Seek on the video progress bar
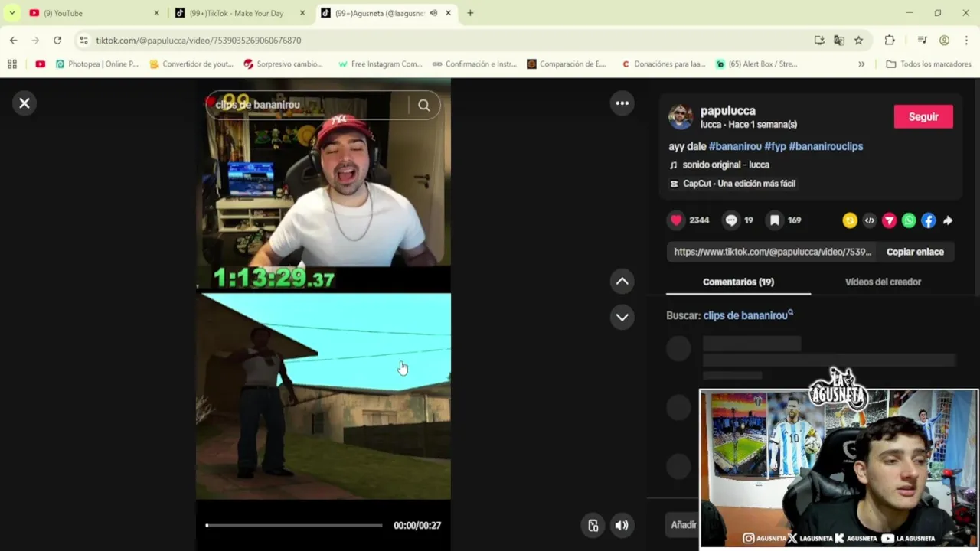The width and height of the screenshot is (980, 551). [294, 526]
